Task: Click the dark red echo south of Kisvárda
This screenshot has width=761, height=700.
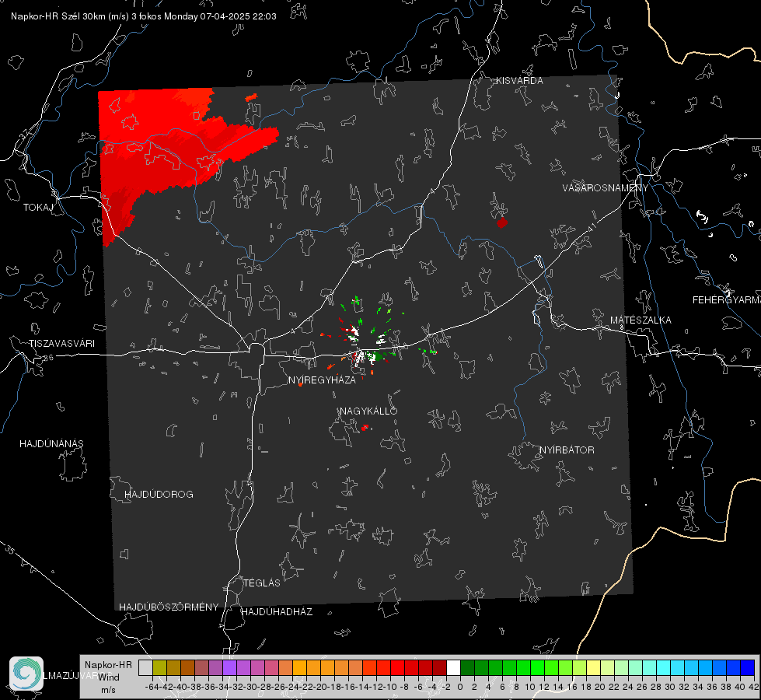Action: [x=502, y=223]
